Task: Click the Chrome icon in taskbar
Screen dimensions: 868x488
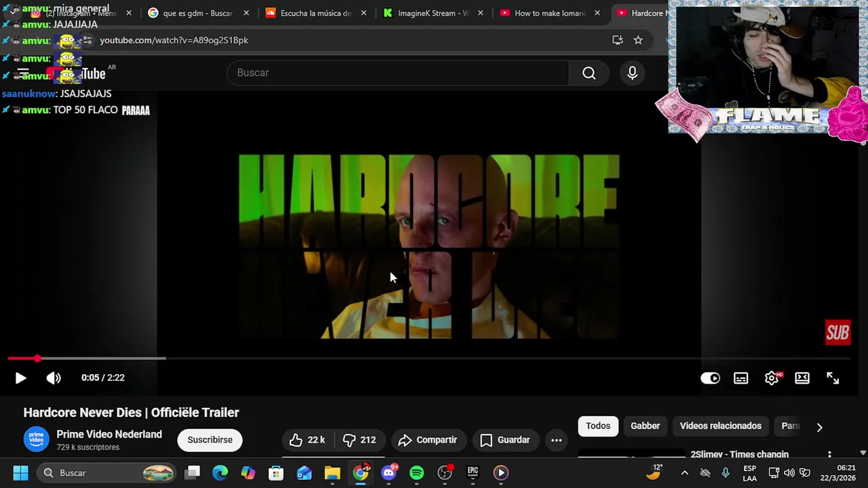Action: (x=361, y=472)
